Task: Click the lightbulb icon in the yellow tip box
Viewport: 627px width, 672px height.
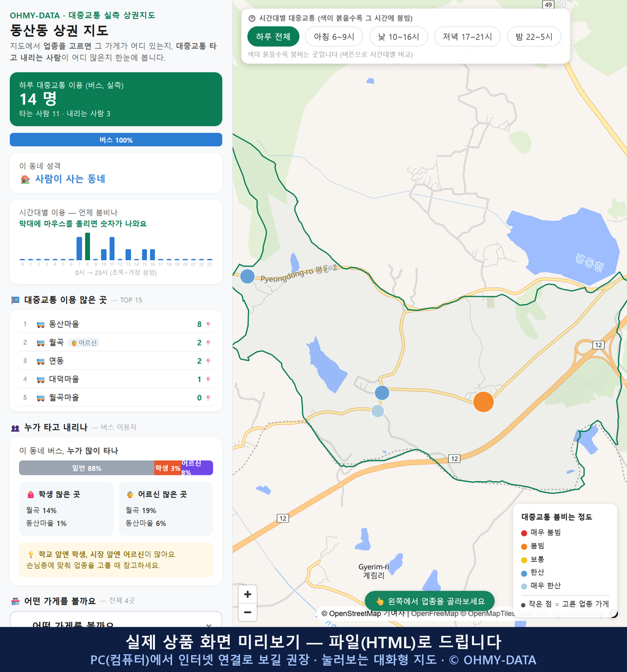Action: tap(31, 554)
